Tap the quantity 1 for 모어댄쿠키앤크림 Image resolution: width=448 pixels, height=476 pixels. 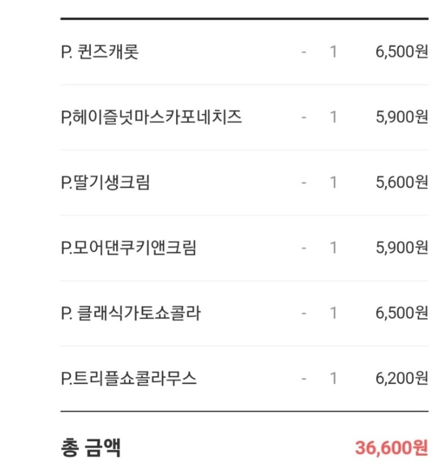[x=334, y=248]
